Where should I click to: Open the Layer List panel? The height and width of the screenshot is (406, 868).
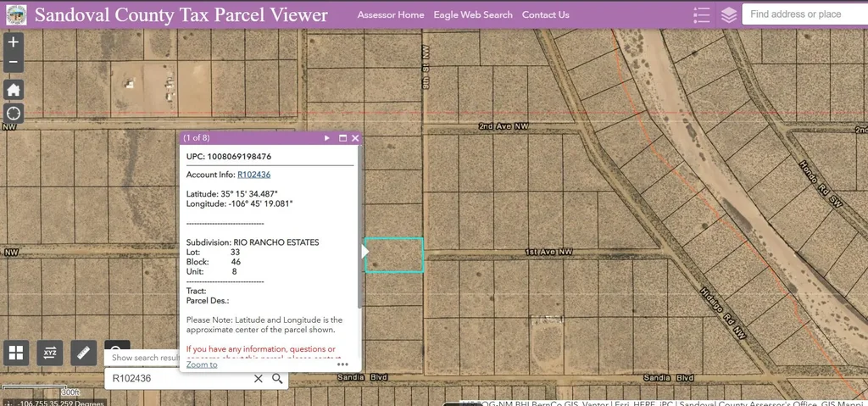(729, 14)
